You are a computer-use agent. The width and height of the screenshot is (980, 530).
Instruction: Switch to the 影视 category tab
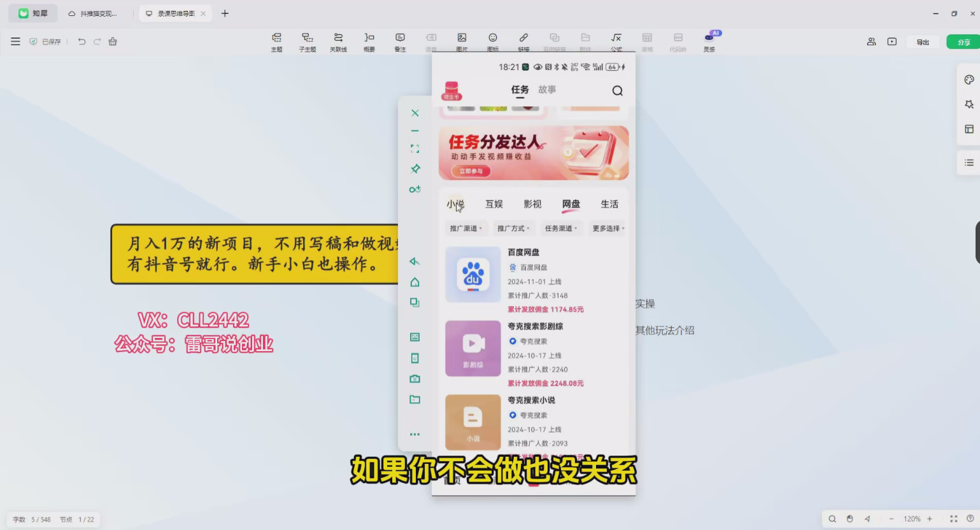(x=532, y=204)
